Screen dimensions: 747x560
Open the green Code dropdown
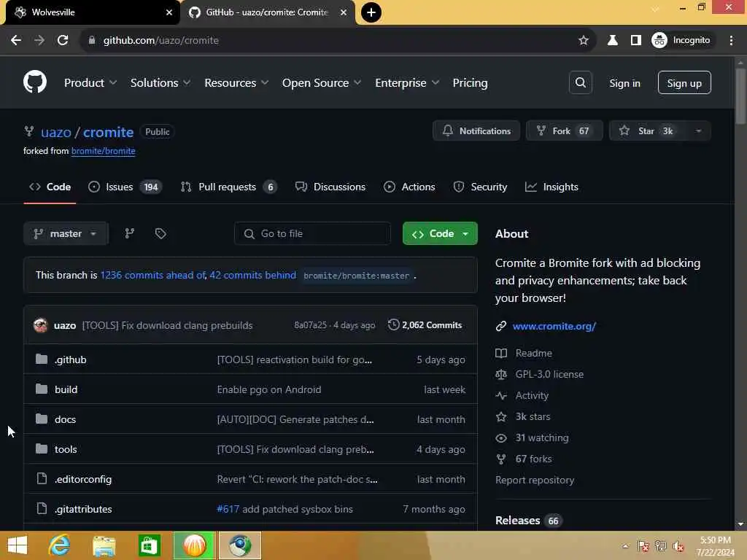(x=440, y=233)
